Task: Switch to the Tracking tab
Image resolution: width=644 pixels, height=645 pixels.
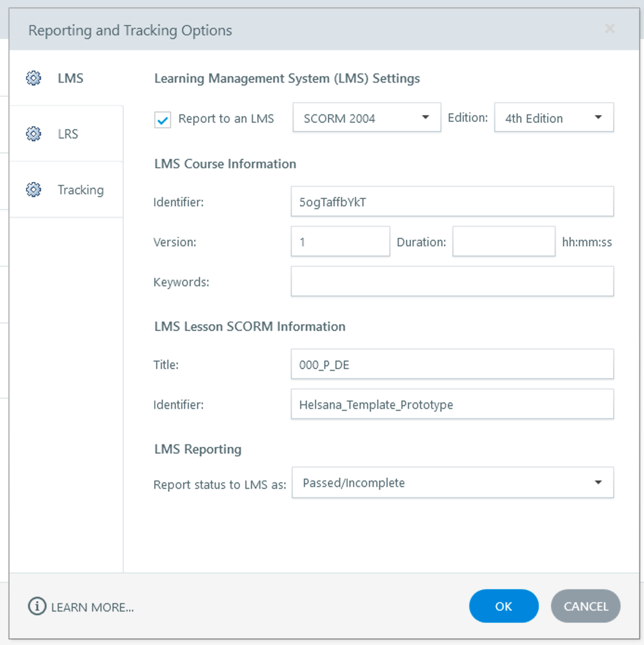Action: pyautogui.click(x=80, y=190)
